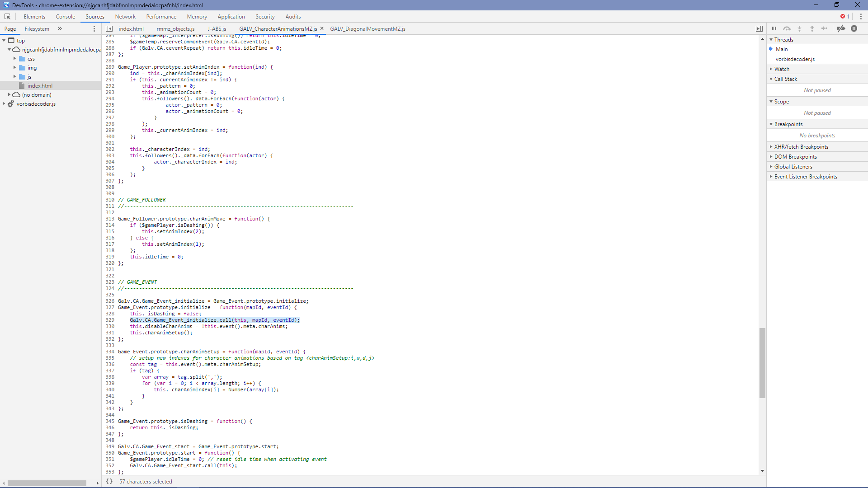This screenshot has height=488, width=868.
Task: Toggle pause on exceptions icon
Action: click(x=854, y=28)
